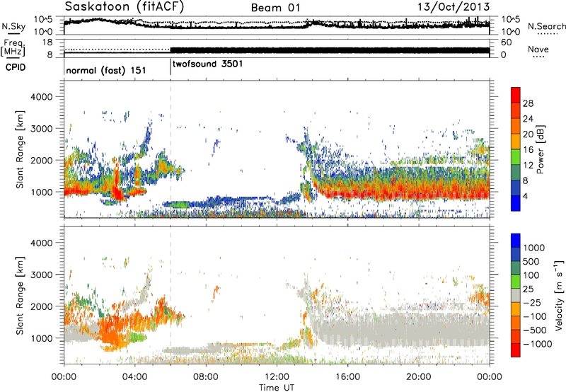Click the dashed CPID change marker in velocity panel

171,295
